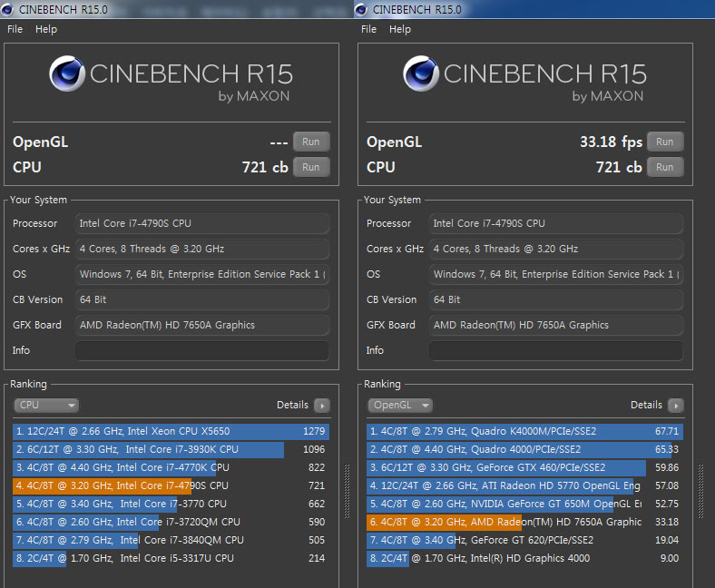The width and height of the screenshot is (715, 588).
Task: Select ranking row GeForce GTX 460/PCIe/SSE2
Action: coord(524,467)
